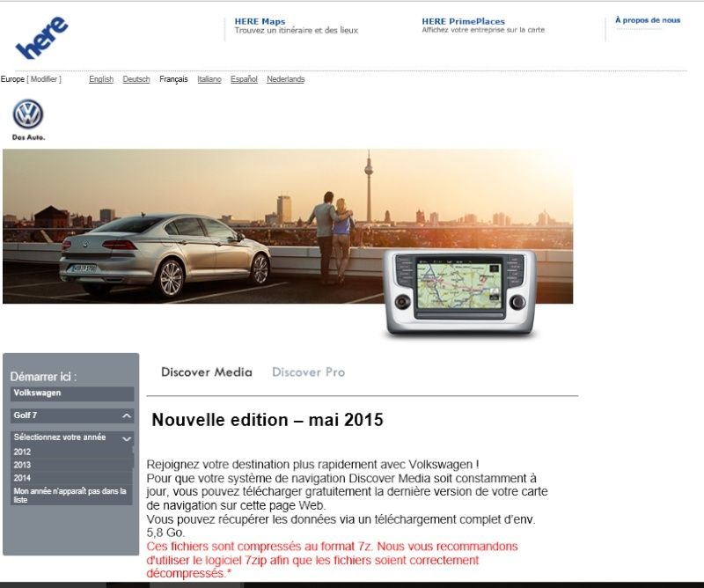This screenshot has width=704, height=588.
Task: Click Modifier next to Europe
Action: (x=43, y=79)
